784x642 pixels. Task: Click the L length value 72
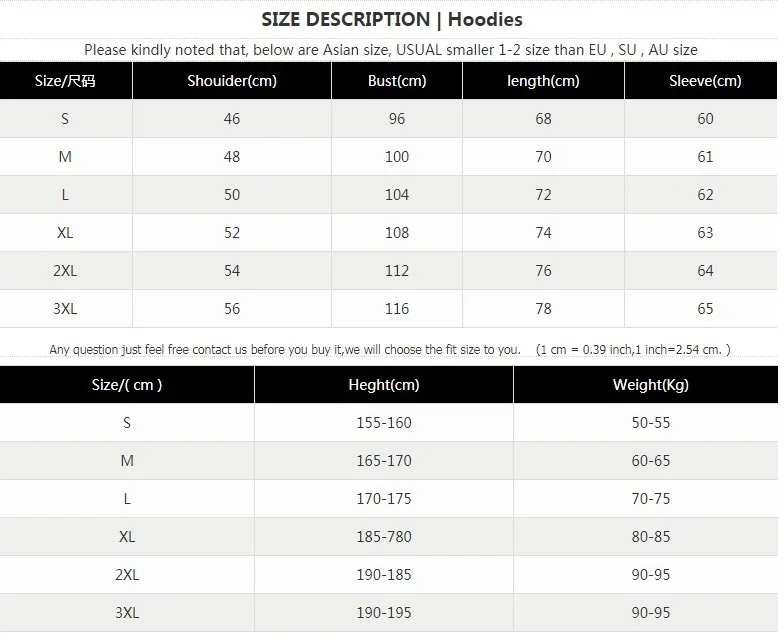[544, 194]
